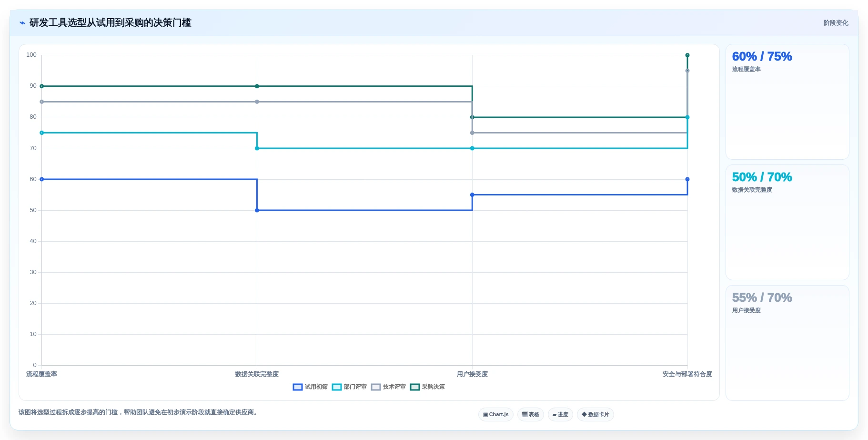
Task: Click the y-axis value 0
Action: click(35, 365)
